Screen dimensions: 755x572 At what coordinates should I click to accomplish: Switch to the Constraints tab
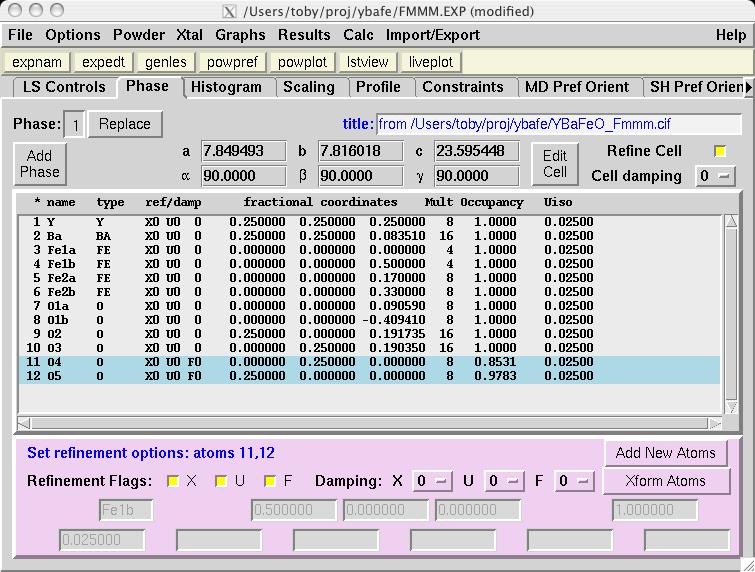click(463, 87)
